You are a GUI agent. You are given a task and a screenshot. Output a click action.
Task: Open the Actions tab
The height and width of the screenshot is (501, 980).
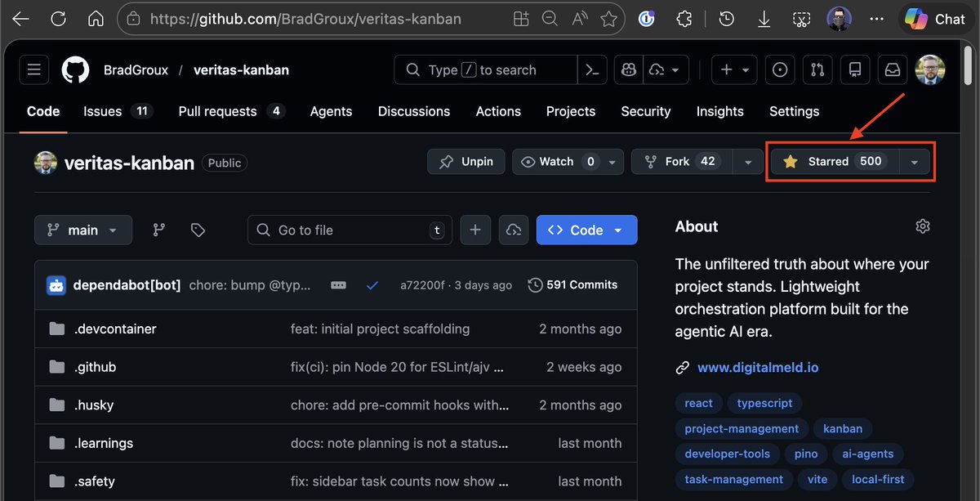click(498, 111)
